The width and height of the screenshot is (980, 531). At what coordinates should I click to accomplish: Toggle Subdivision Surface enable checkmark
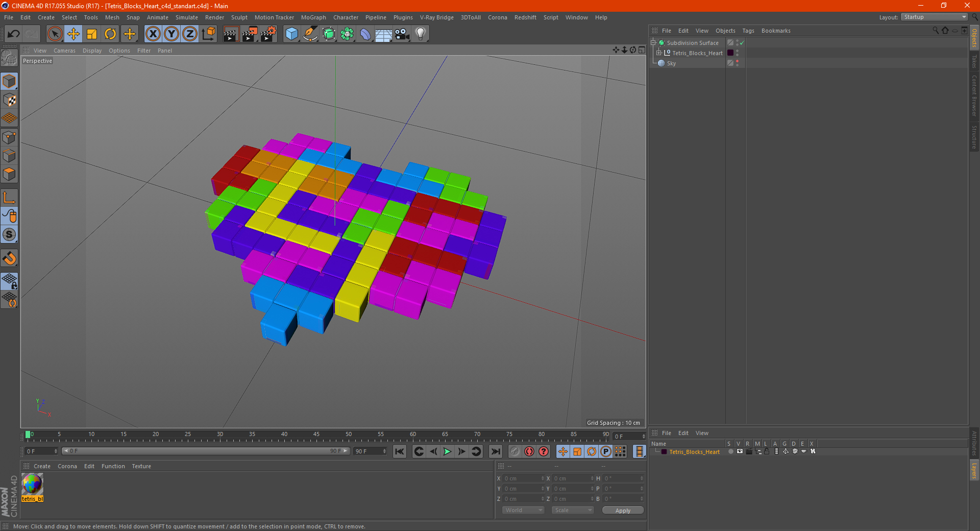[742, 43]
